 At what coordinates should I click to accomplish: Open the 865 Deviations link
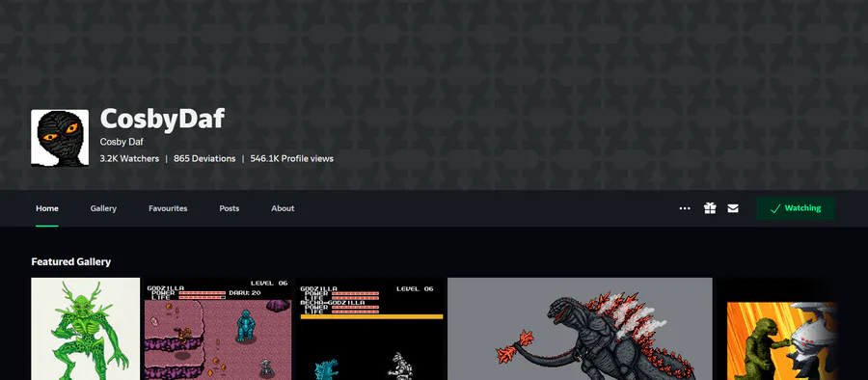pyautogui.click(x=204, y=158)
